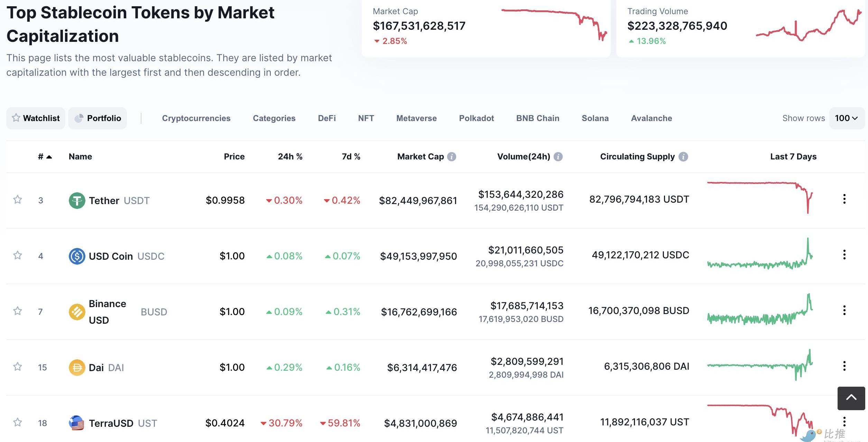Sort table by Price column
The height and width of the screenshot is (442, 868).
tap(234, 157)
